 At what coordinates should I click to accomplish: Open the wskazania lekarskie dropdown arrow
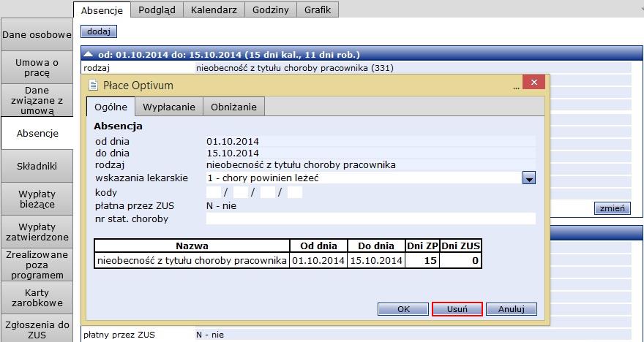tap(529, 178)
